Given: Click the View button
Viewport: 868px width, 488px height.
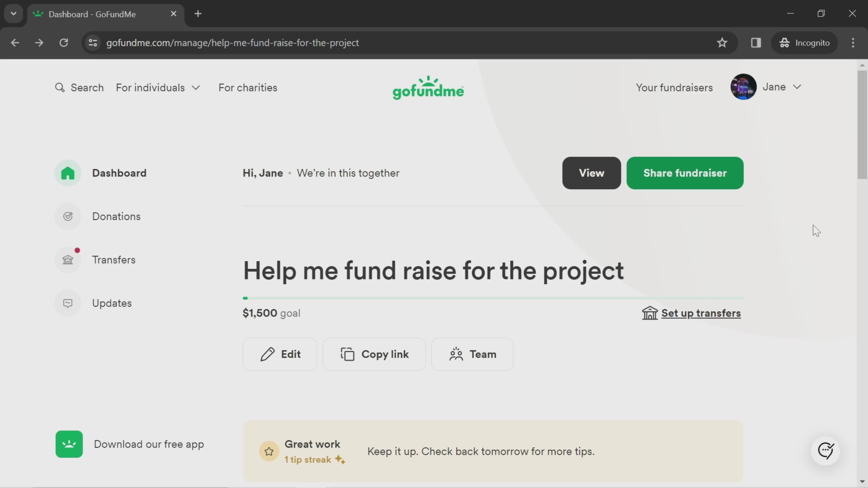Looking at the screenshot, I should (x=591, y=173).
